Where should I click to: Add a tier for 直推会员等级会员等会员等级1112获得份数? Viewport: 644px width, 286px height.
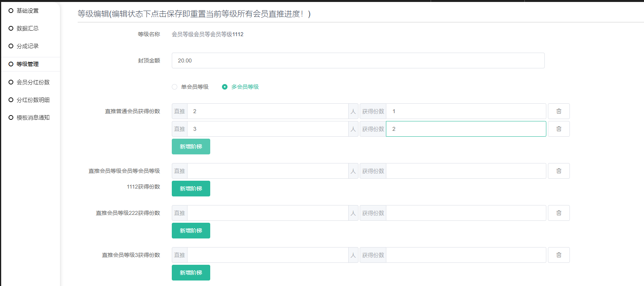tap(191, 189)
